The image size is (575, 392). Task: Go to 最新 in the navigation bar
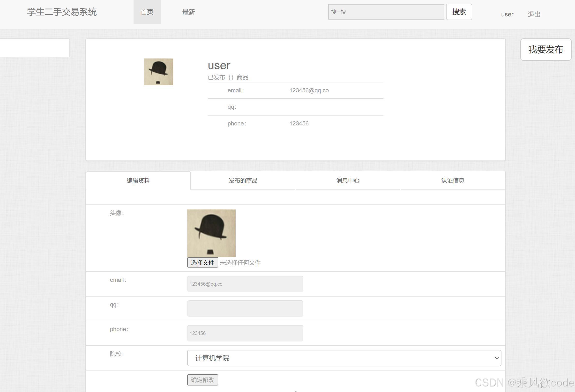[188, 12]
